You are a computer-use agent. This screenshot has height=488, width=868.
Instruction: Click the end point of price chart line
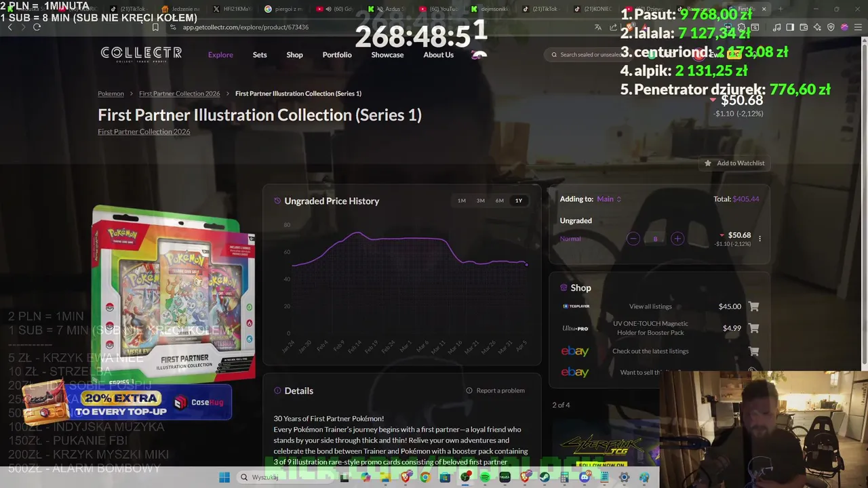pyautogui.click(x=526, y=264)
